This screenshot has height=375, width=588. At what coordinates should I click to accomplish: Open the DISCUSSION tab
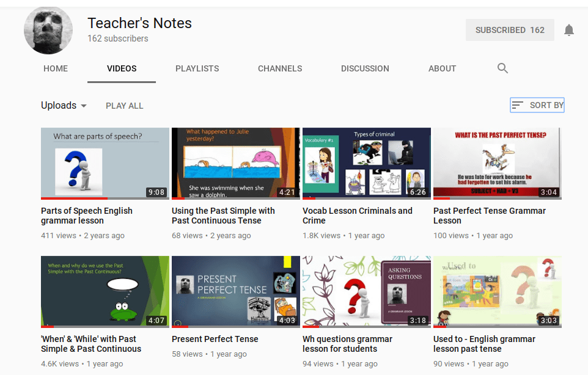pyautogui.click(x=365, y=68)
